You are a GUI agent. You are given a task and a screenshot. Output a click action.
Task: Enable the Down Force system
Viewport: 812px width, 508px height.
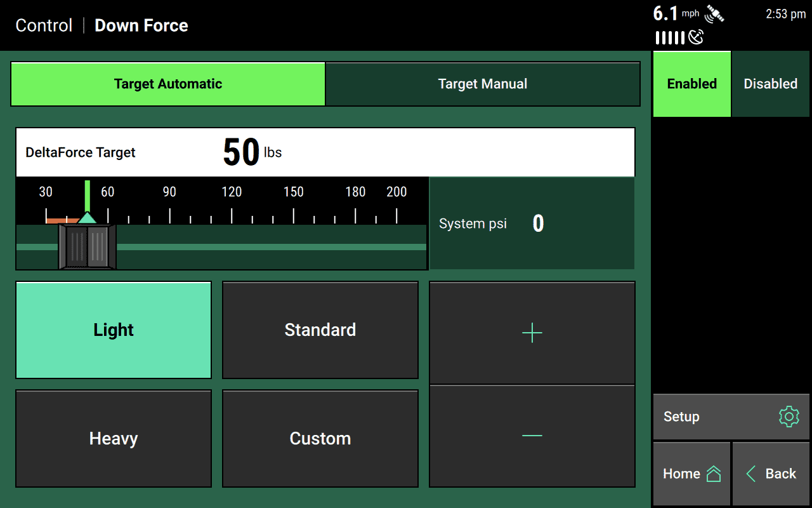pyautogui.click(x=691, y=83)
